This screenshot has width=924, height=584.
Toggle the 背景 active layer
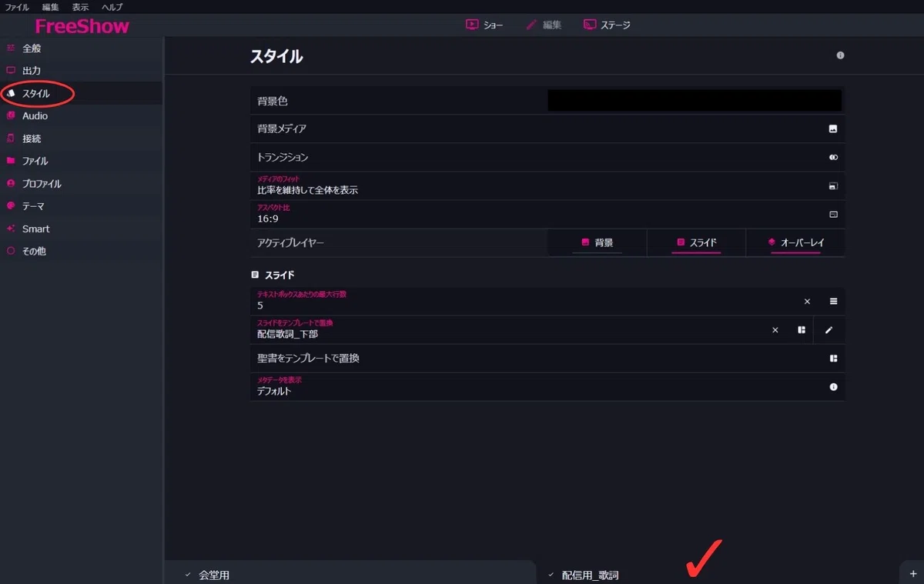click(x=597, y=242)
